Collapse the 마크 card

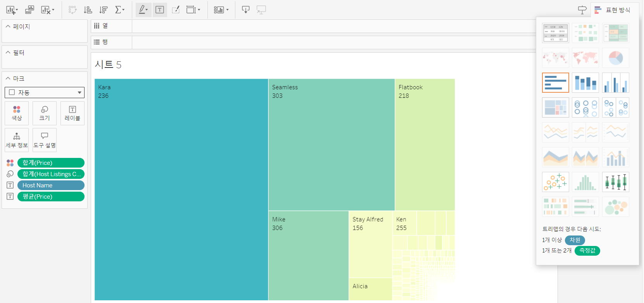click(x=8, y=78)
